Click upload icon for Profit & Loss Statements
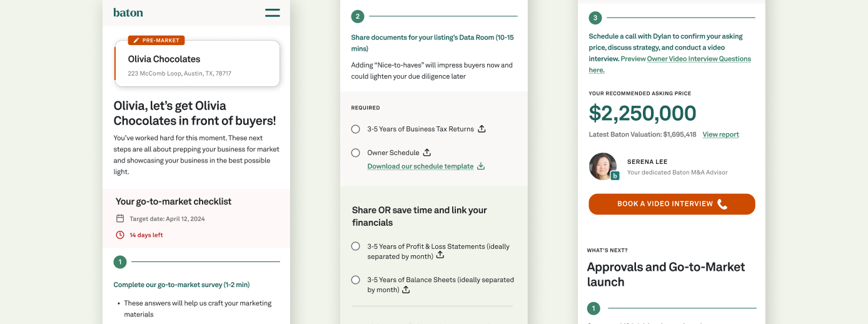868x324 pixels. [x=440, y=255]
